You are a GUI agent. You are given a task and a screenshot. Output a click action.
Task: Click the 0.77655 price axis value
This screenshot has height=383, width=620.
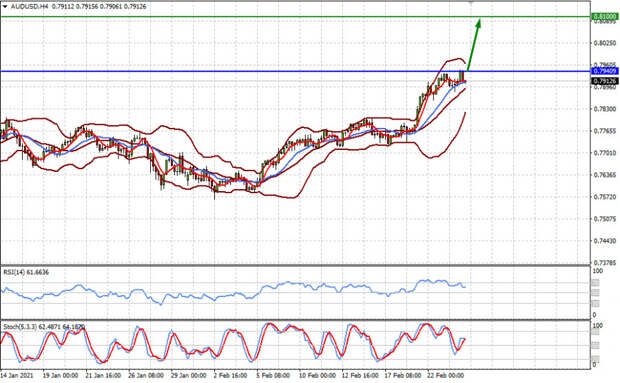click(605, 131)
